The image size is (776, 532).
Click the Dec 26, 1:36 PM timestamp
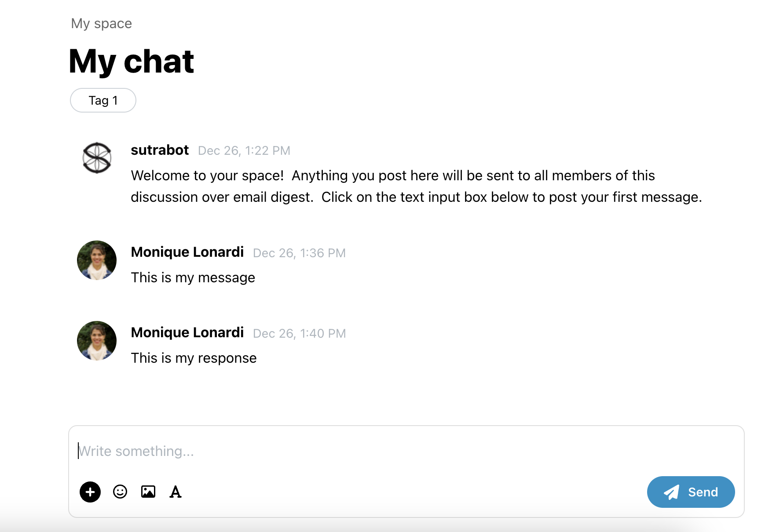pyautogui.click(x=300, y=253)
